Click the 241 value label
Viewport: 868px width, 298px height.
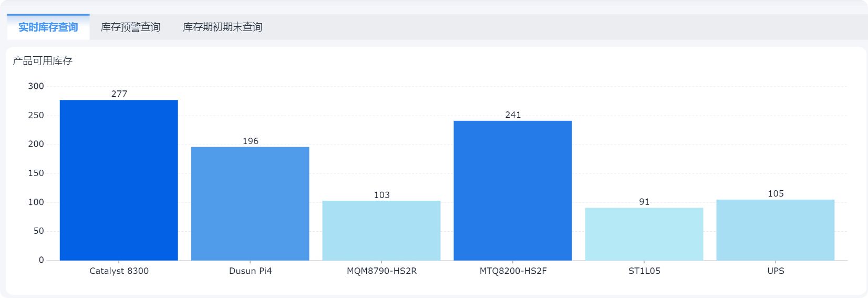tap(513, 115)
